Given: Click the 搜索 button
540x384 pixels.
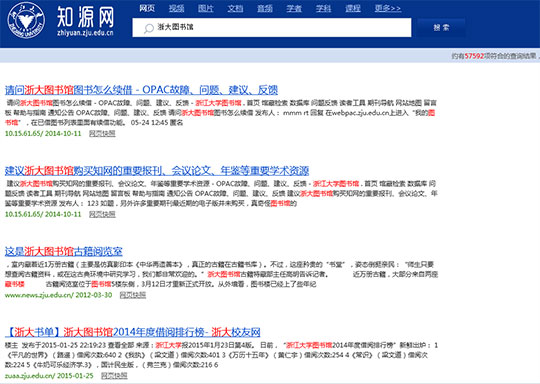Looking at the screenshot, I should (441, 28).
